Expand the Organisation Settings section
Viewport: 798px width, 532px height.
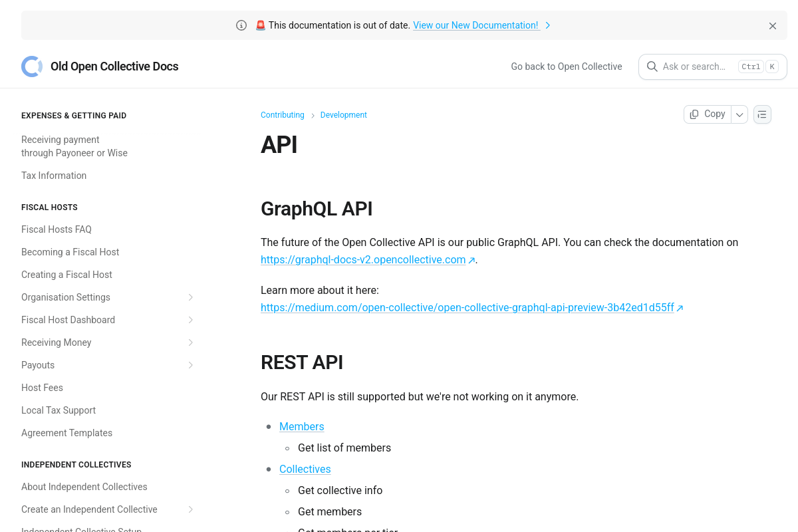[x=191, y=297]
